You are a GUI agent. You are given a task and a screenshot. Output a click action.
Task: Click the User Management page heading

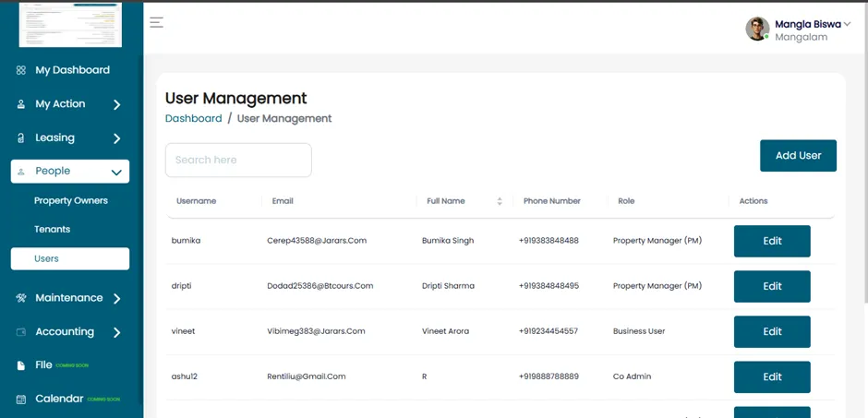click(x=235, y=99)
